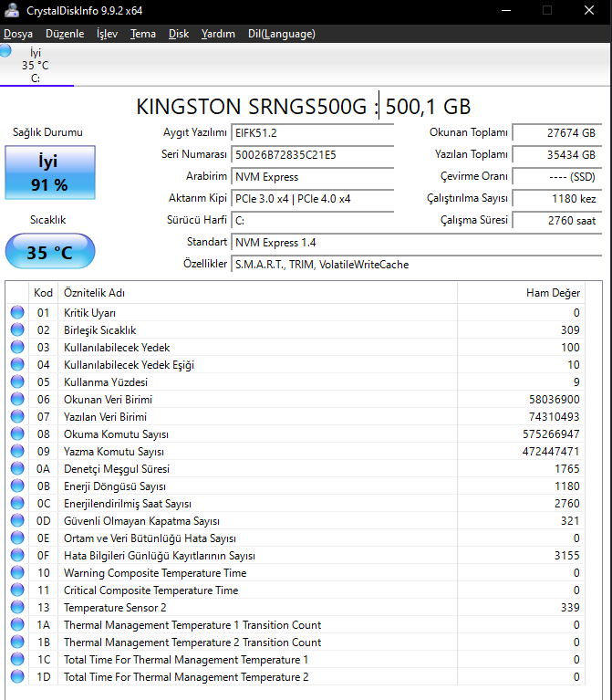
Task: Select the C: drive tab showing 35 °C
Action: [x=36, y=65]
